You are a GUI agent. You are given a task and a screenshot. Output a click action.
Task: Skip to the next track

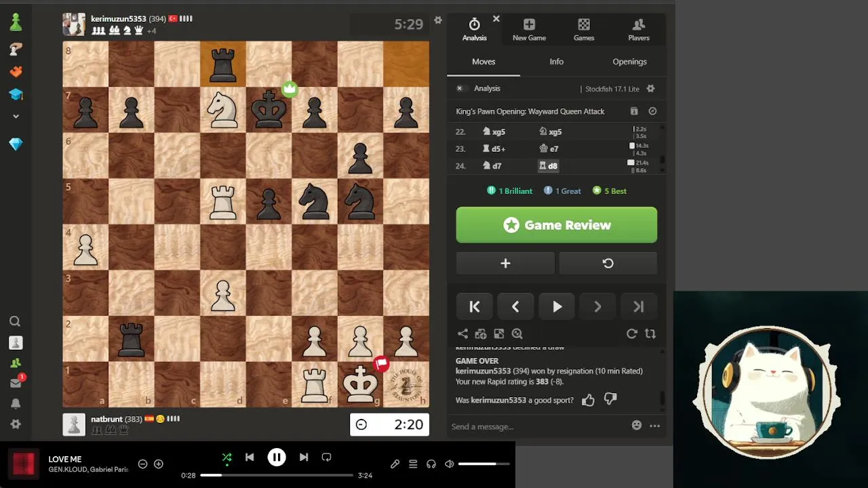coord(304,457)
